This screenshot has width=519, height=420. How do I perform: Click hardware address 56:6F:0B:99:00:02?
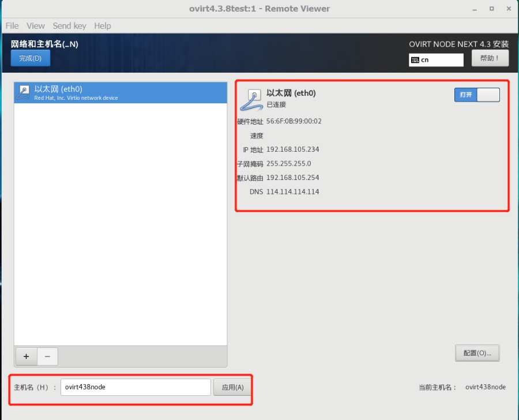pyautogui.click(x=294, y=121)
